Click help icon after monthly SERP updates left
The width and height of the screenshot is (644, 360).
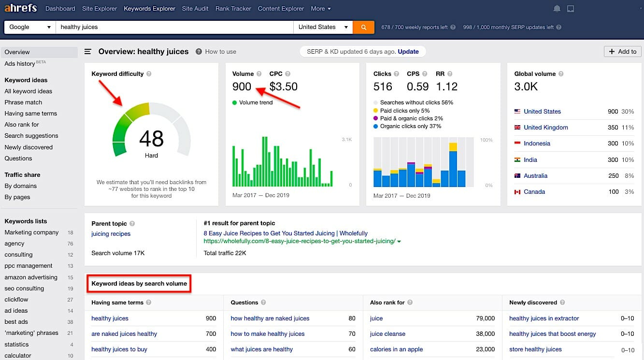(x=559, y=28)
